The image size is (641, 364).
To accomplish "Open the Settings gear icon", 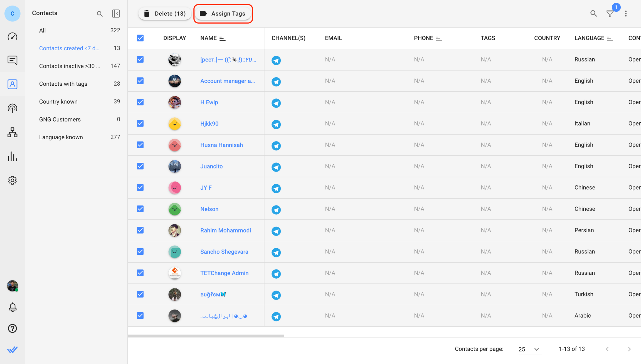I will [12, 180].
